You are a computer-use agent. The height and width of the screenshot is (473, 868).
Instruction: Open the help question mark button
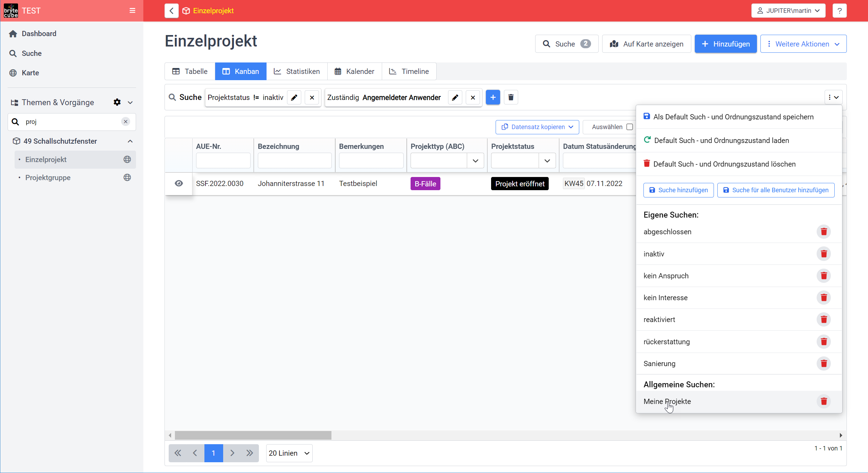click(840, 11)
